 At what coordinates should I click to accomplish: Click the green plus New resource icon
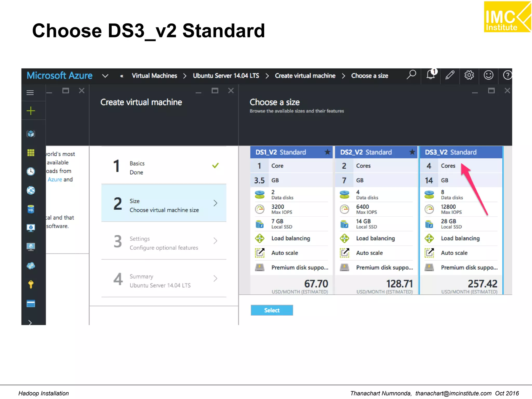(x=31, y=111)
